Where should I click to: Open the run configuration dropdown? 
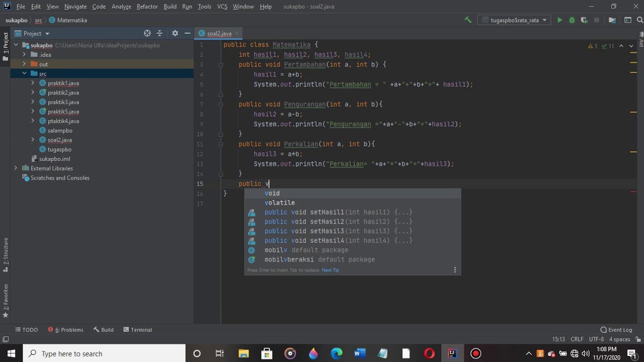coord(514,20)
